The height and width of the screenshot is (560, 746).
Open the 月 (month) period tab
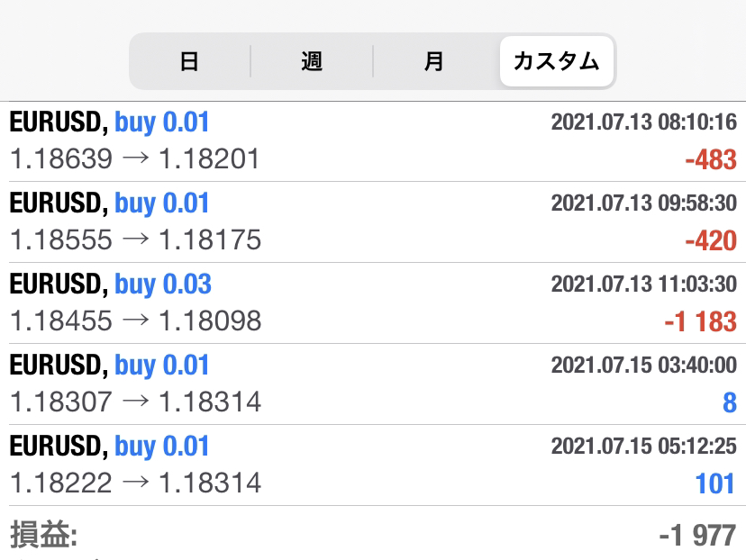[x=434, y=61]
